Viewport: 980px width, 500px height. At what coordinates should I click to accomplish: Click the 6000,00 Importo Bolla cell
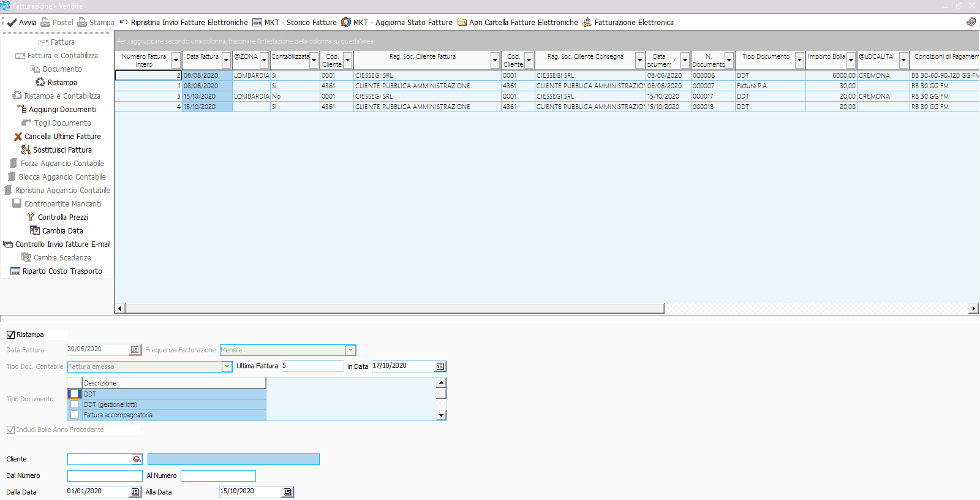click(x=831, y=75)
